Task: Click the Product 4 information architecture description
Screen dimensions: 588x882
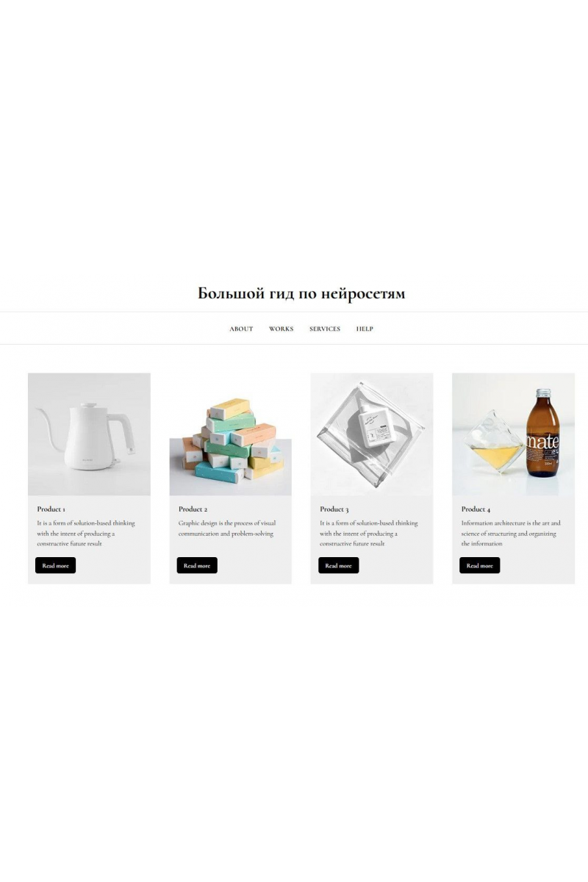Action: click(511, 534)
